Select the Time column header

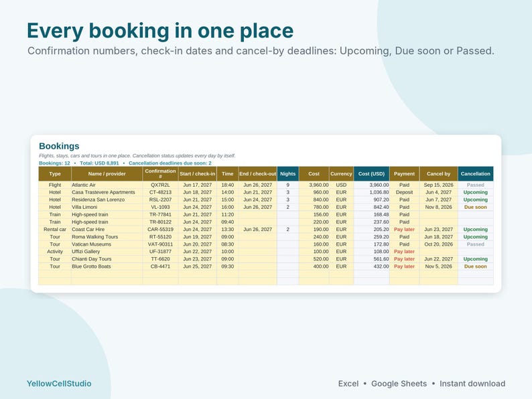point(228,173)
